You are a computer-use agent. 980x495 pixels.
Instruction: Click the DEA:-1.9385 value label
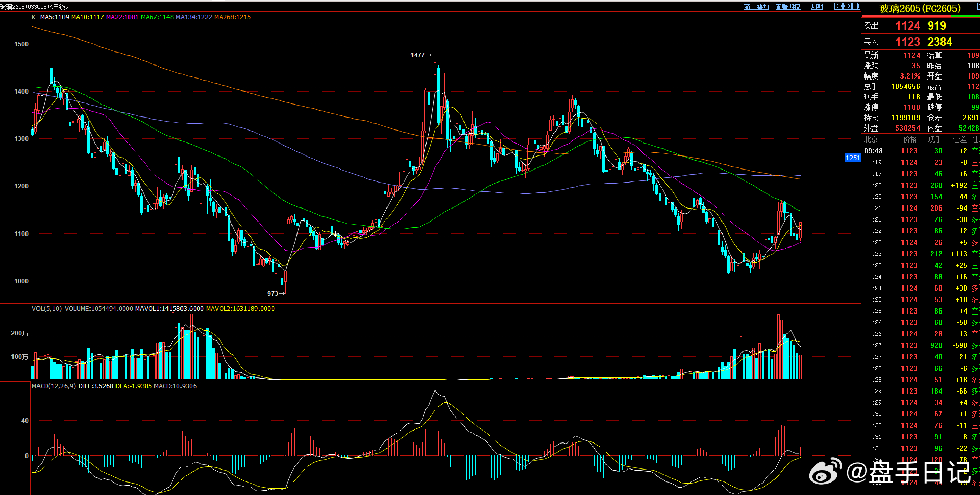point(134,386)
